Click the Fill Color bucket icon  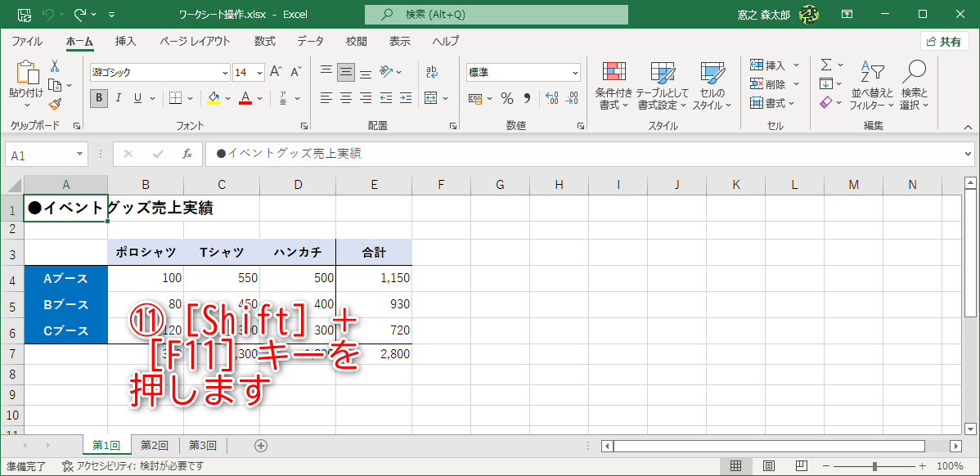(x=214, y=98)
